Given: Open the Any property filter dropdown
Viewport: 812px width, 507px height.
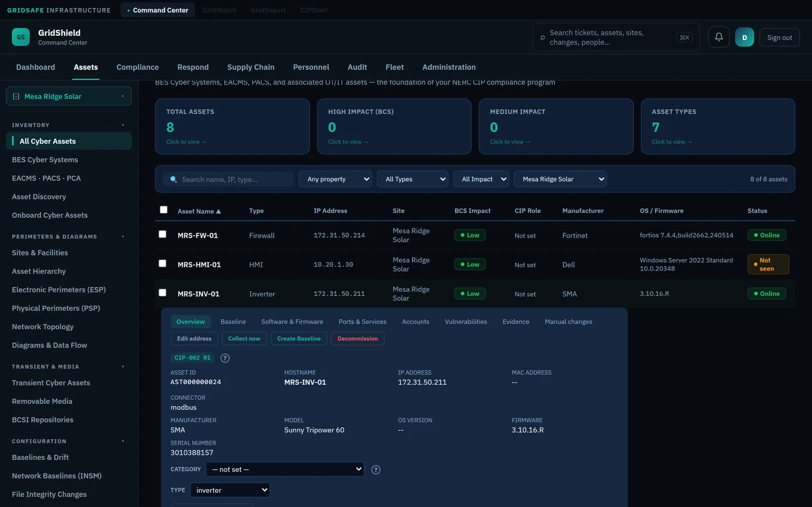Looking at the screenshot, I should click(335, 179).
